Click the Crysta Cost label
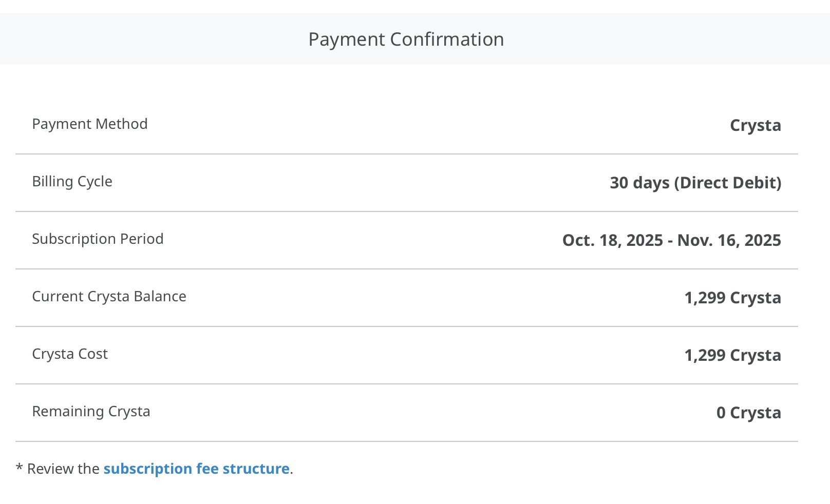This screenshot has width=830, height=504. click(70, 354)
